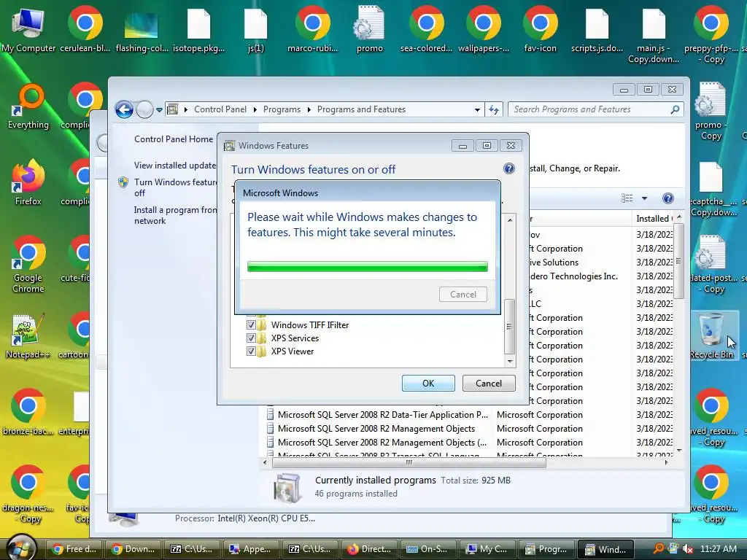Select main.js - Copy.down... file icon
The width and height of the screenshot is (747, 560).
pos(654,34)
